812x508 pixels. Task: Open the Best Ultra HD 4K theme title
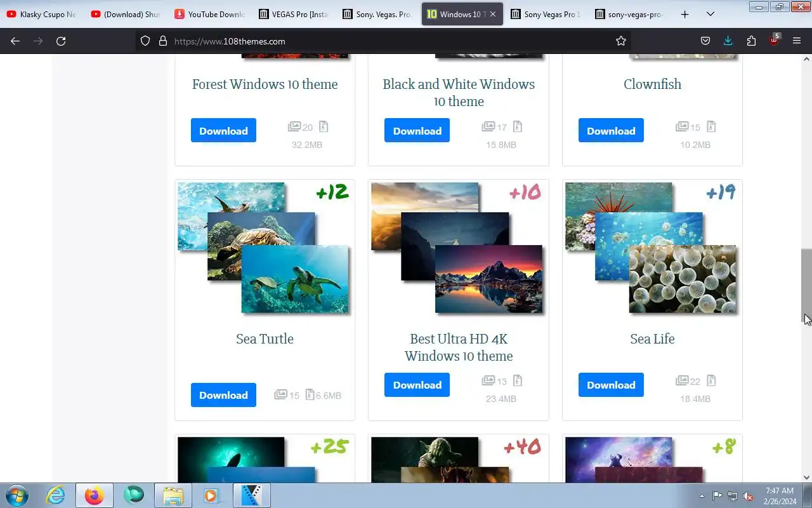pyautogui.click(x=459, y=347)
